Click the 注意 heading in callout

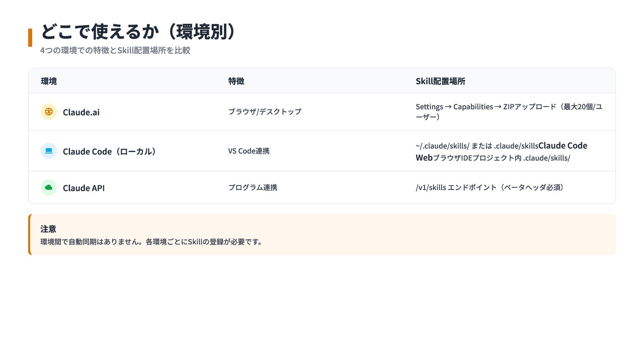(48, 229)
